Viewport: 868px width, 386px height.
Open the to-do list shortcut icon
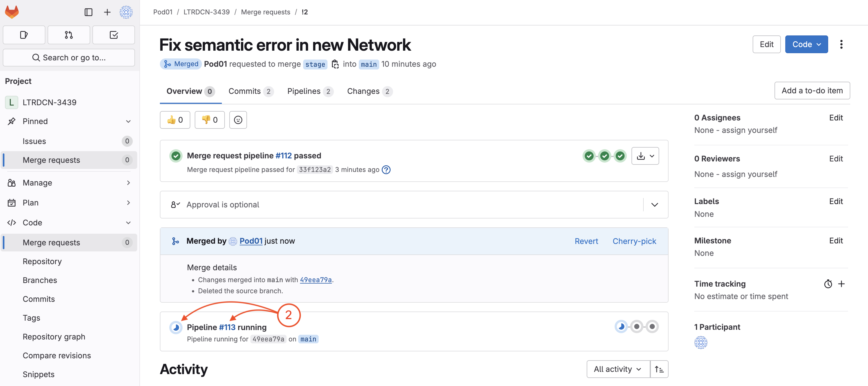114,35
